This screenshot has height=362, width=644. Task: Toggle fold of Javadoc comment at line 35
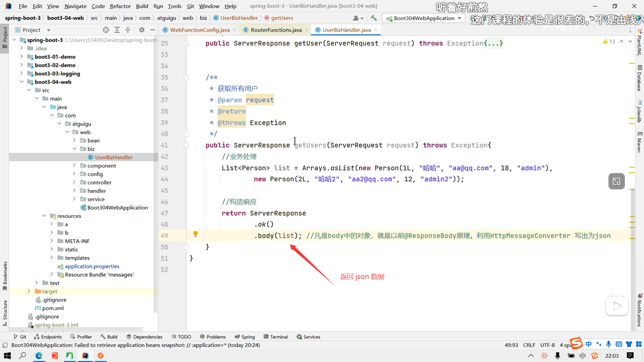point(186,77)
